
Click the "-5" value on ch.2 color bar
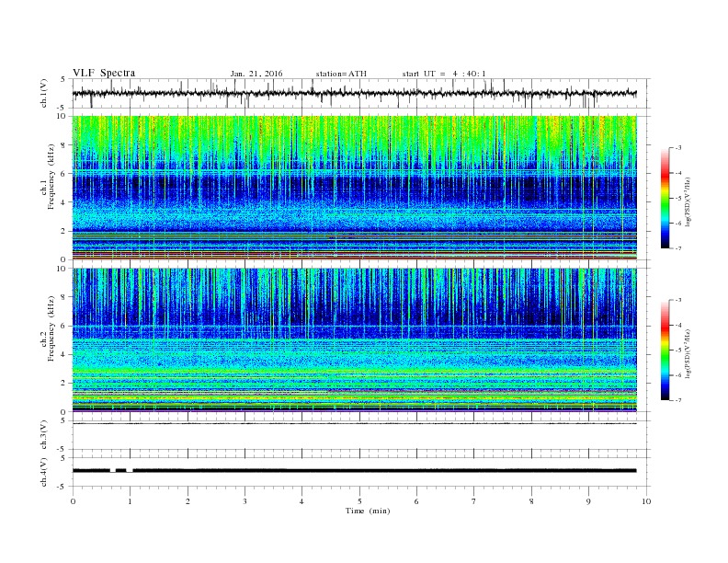tap(678, 350)
